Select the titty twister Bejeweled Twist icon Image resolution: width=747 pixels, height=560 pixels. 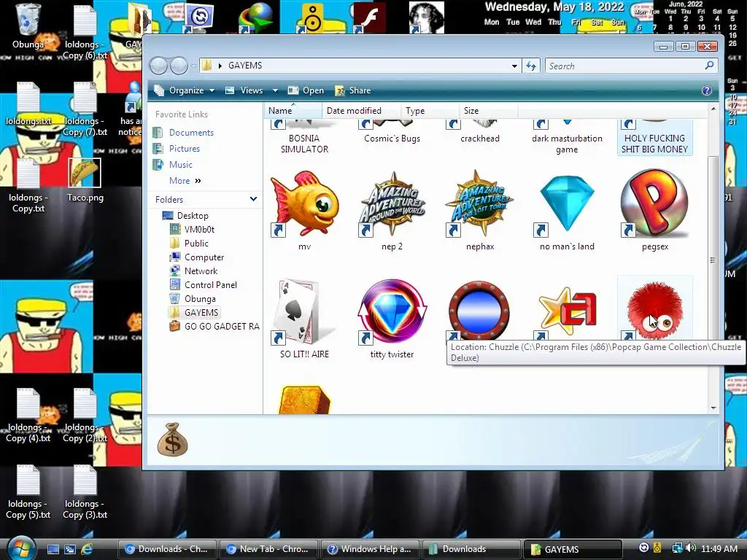(392, 312)
